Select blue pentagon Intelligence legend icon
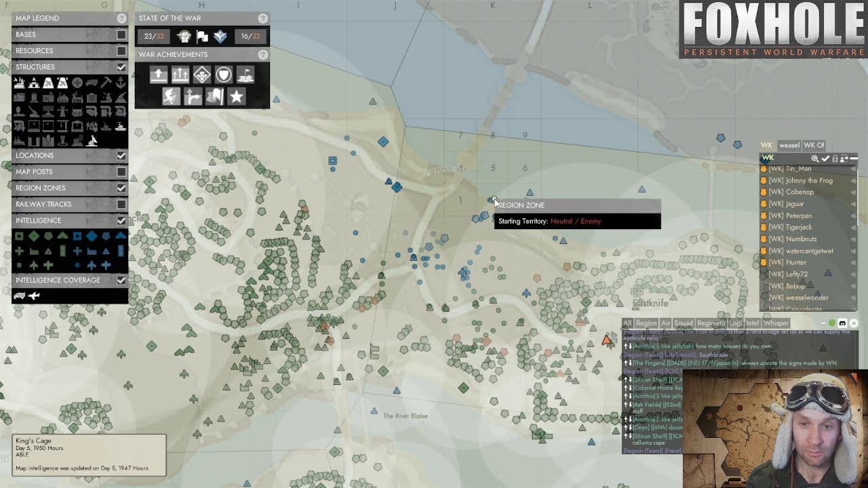 (x=106, y=236)
